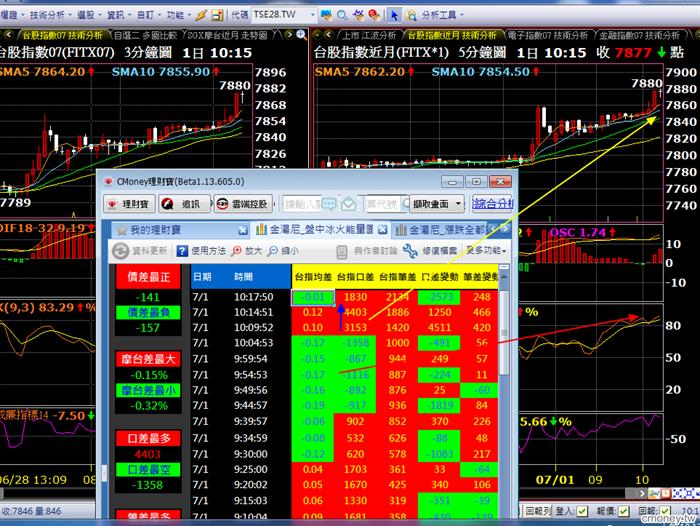
Task: Click the 通訊 button
Action: point(185,204)
